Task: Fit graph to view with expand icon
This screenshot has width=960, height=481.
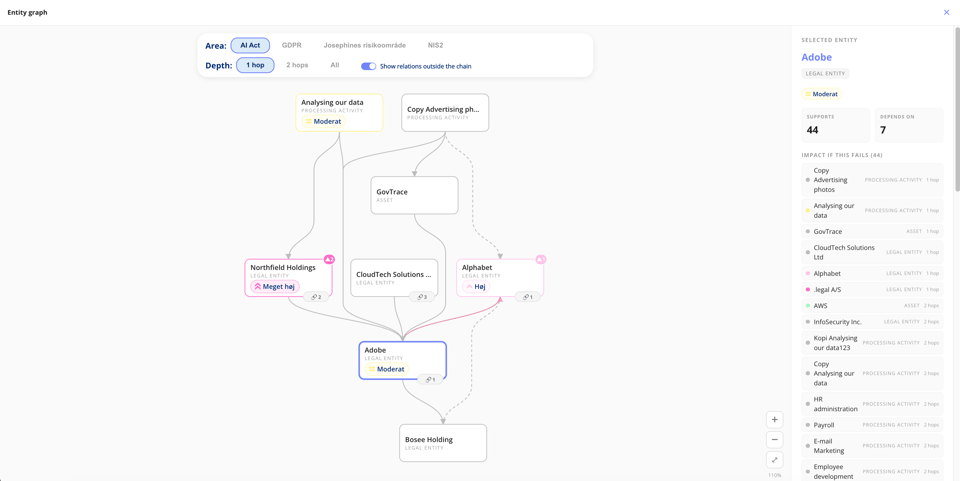Action: [x=774, y=460]
